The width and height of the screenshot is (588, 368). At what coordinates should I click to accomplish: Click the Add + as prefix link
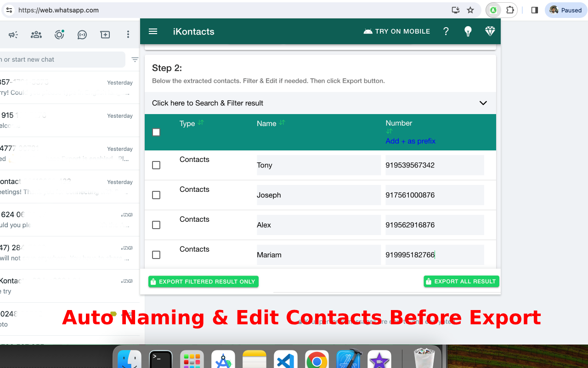[x=410, y=141]
